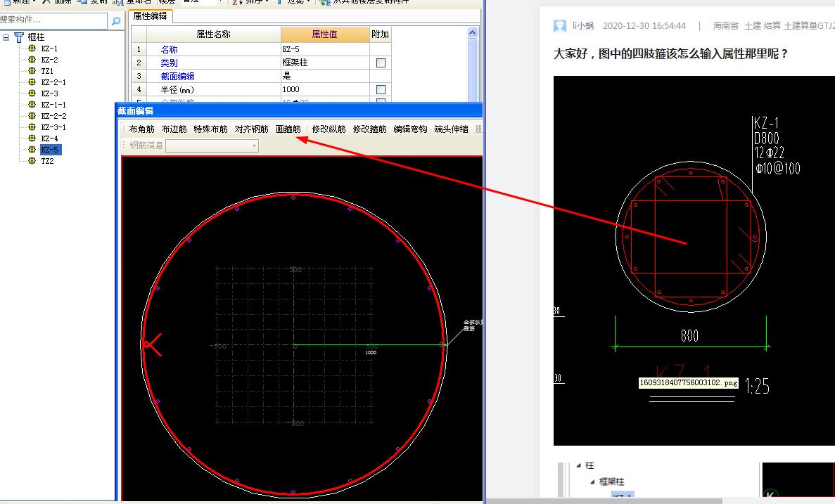Click the 名称 property name cell
835x504 pixels.
214,49
